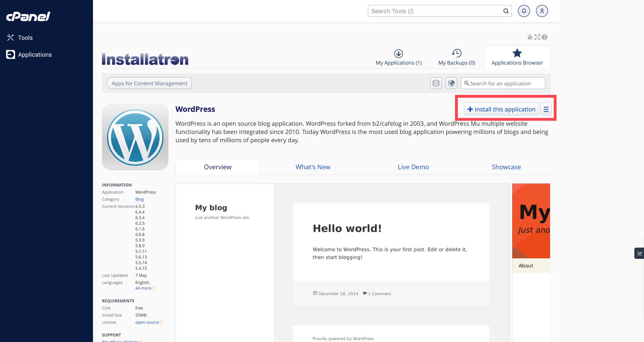Switch to the What's New tab
The height and width of the screenshot is (342, 644).
[x=313, y=167]
